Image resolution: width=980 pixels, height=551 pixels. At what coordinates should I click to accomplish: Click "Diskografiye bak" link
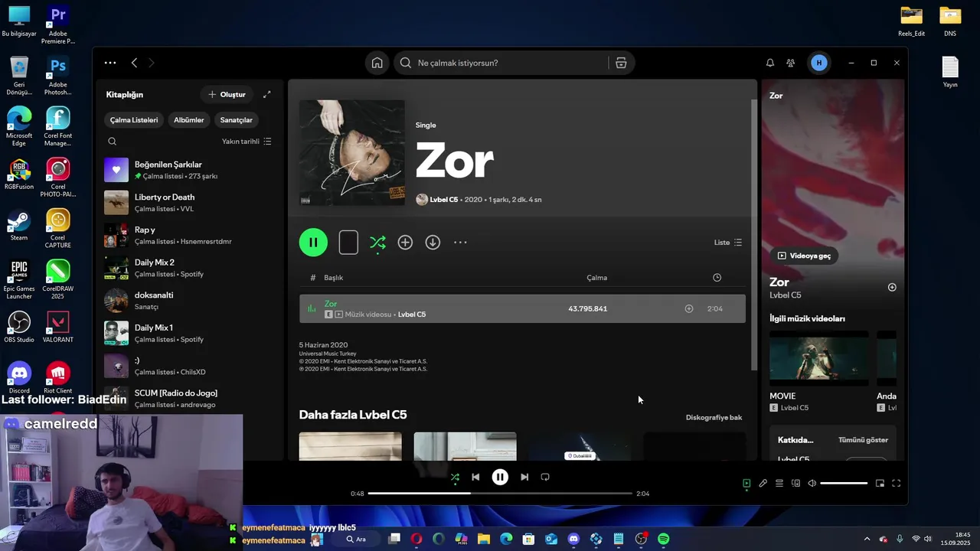pyautogui.click(x=714, y=418)
